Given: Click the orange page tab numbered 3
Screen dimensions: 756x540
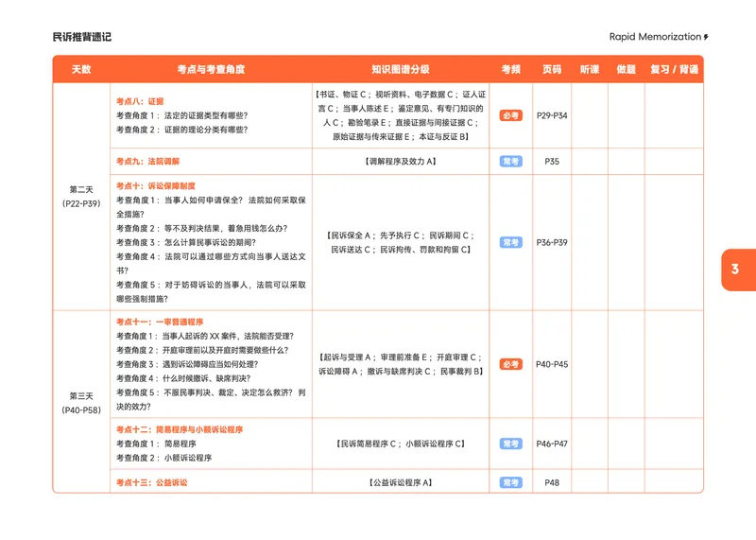Looking at the screenshot, I should [739, 270].
